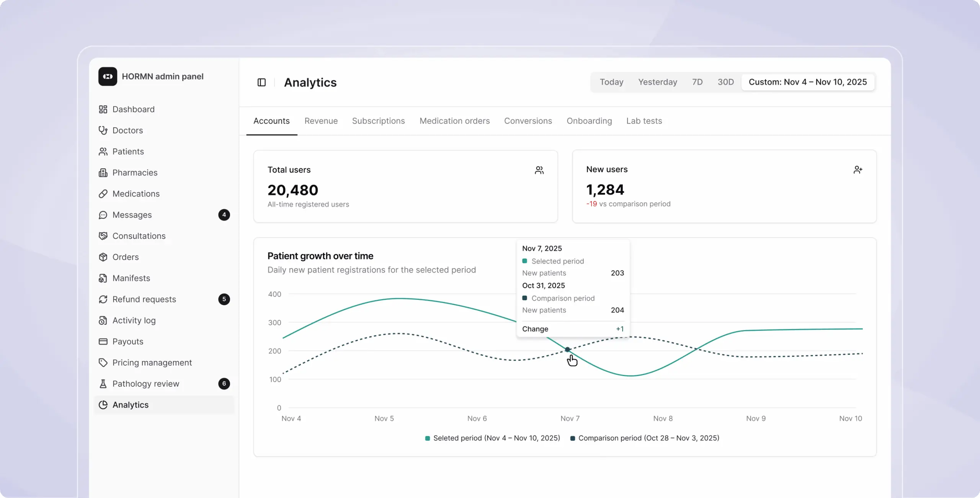This screenshot has width=980, height=498.
Task: Toggle the sidebar collapse icon
Action: (x=261, y=82)
